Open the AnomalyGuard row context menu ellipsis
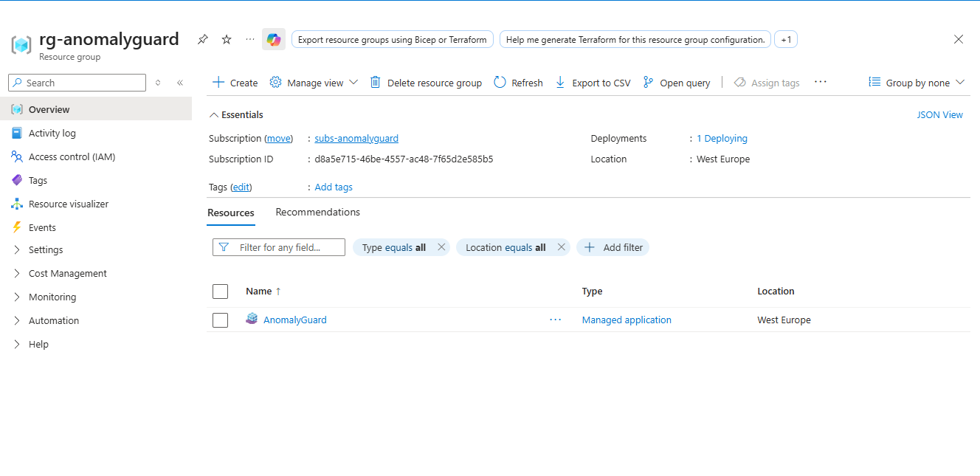The image size is (980, 476). click(556, 320)
